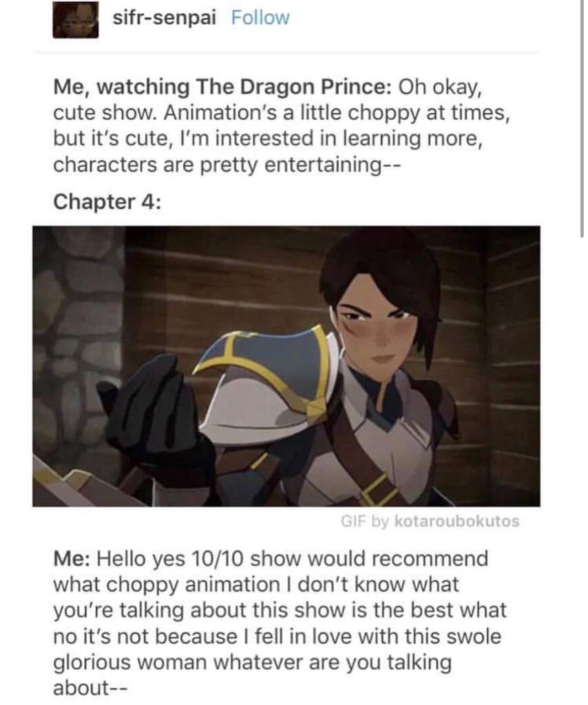Click the page scrollbar thumb on right
The width and height of the screenshot is (588, 705).
pyautogui.click(x=582, y=118)
